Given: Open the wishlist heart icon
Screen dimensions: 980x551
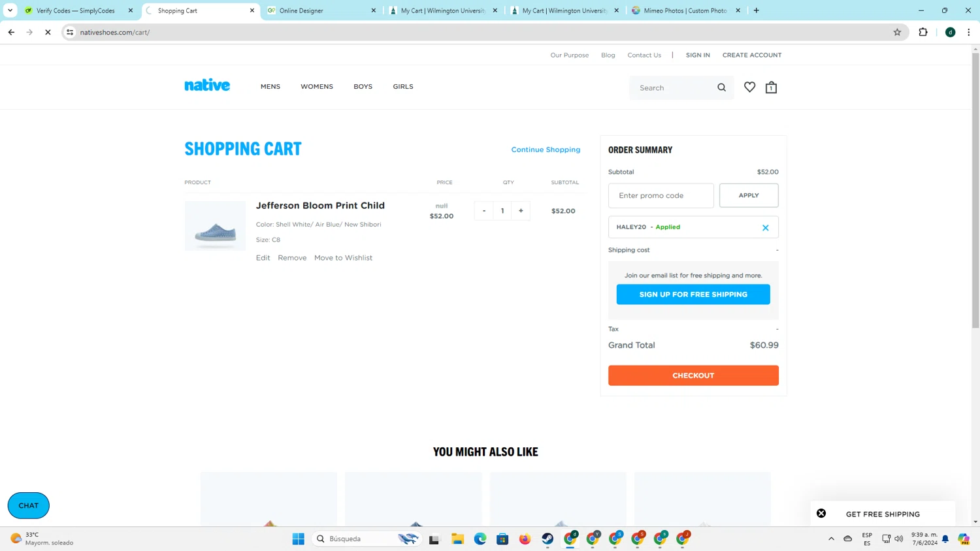Looking at the screenshot, I should click(749, 87).
